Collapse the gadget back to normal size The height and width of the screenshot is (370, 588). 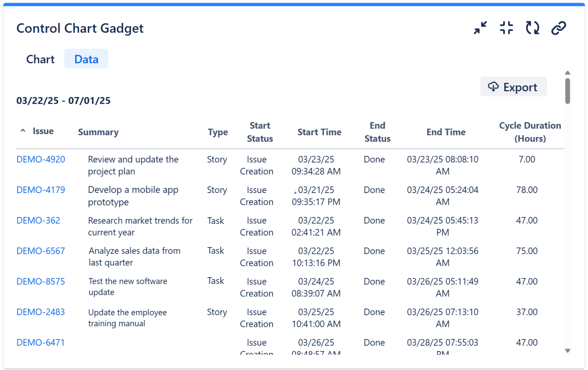506,28
